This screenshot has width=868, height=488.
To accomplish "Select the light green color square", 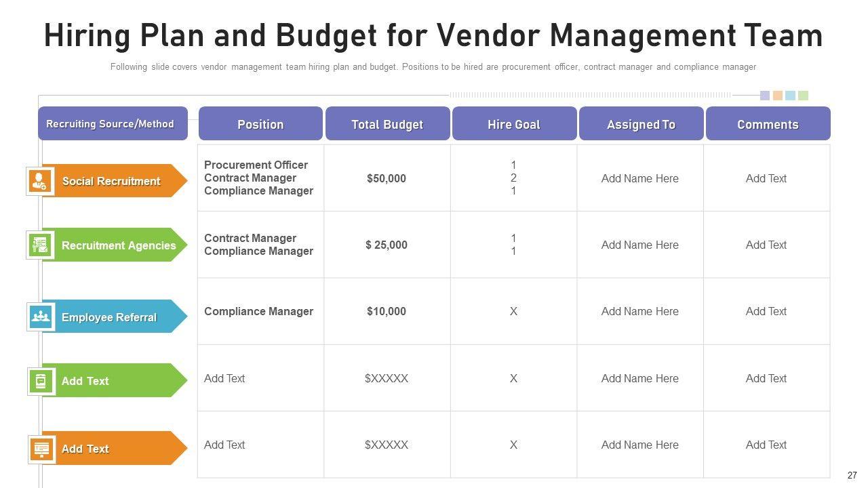I will tap(803, 96).
